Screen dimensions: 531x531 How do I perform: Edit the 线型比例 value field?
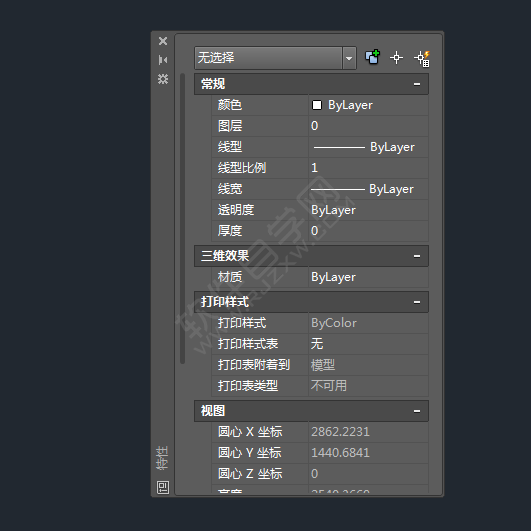[368, 168]
